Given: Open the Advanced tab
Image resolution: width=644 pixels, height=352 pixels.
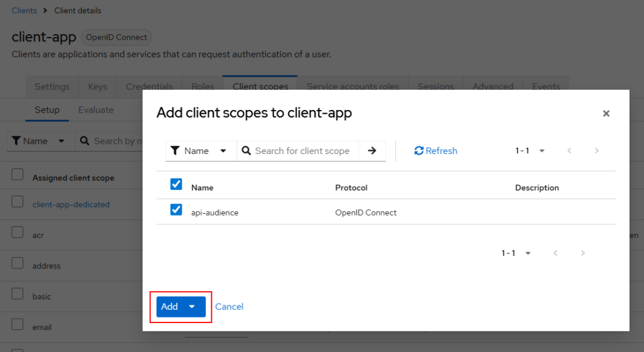Looking at the screenshot, I should [493, 87].
